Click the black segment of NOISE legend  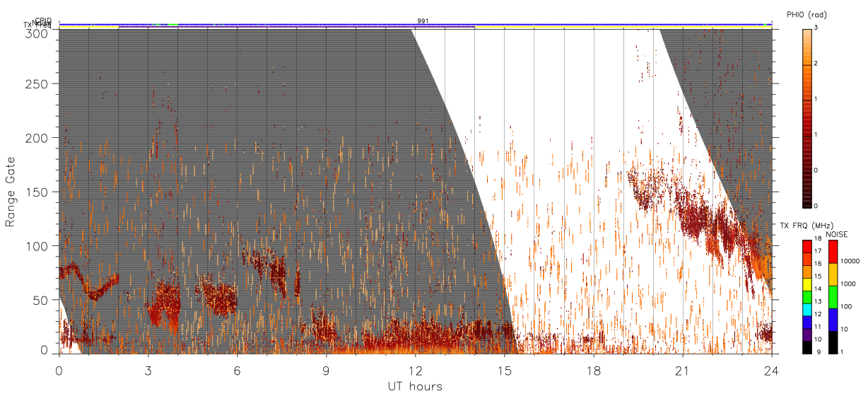click(x=833, y=342)
